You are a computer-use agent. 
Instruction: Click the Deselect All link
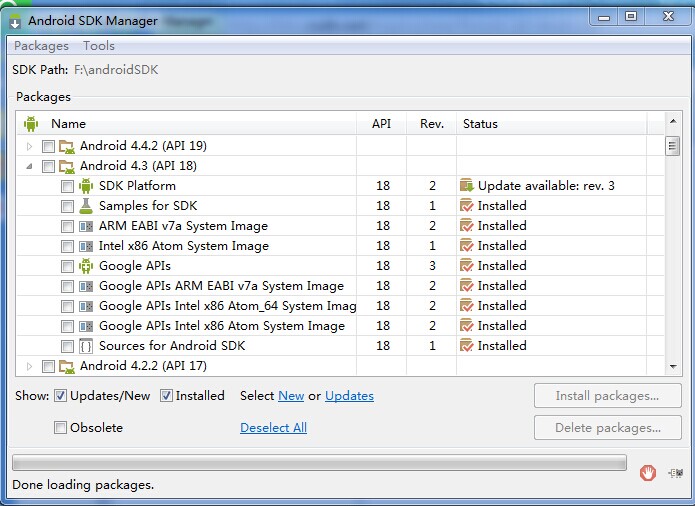tap(273, 428)
